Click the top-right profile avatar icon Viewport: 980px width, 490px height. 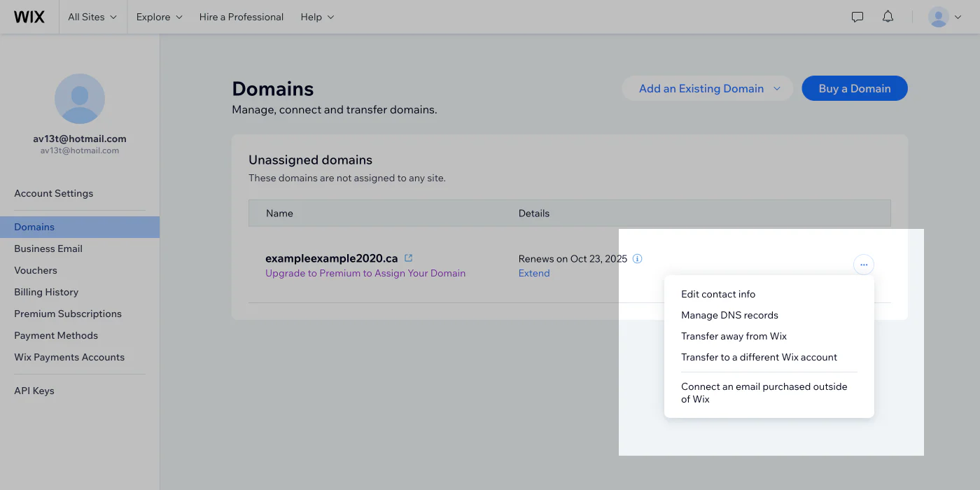click(x=939, y=16)
